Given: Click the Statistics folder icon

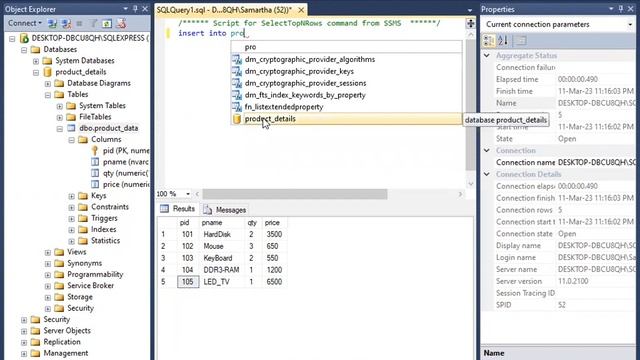Looking at the screenshot, I should coord(83,241).
